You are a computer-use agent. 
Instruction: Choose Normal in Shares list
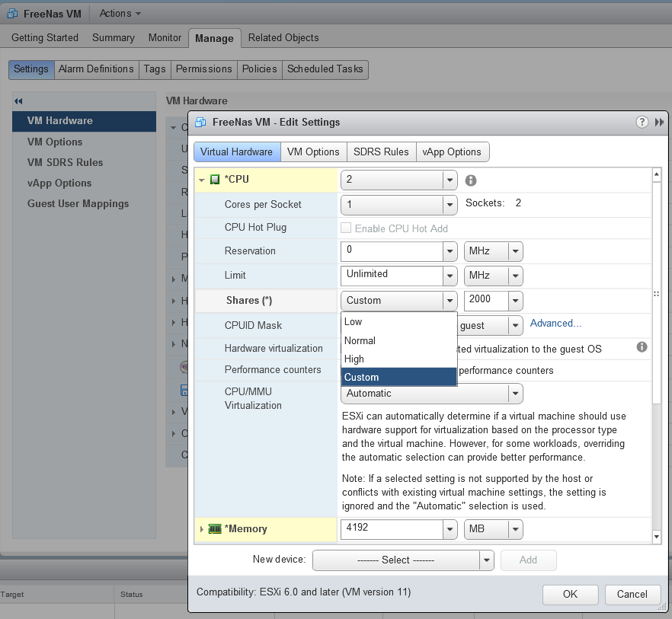(x=399, y=340)
